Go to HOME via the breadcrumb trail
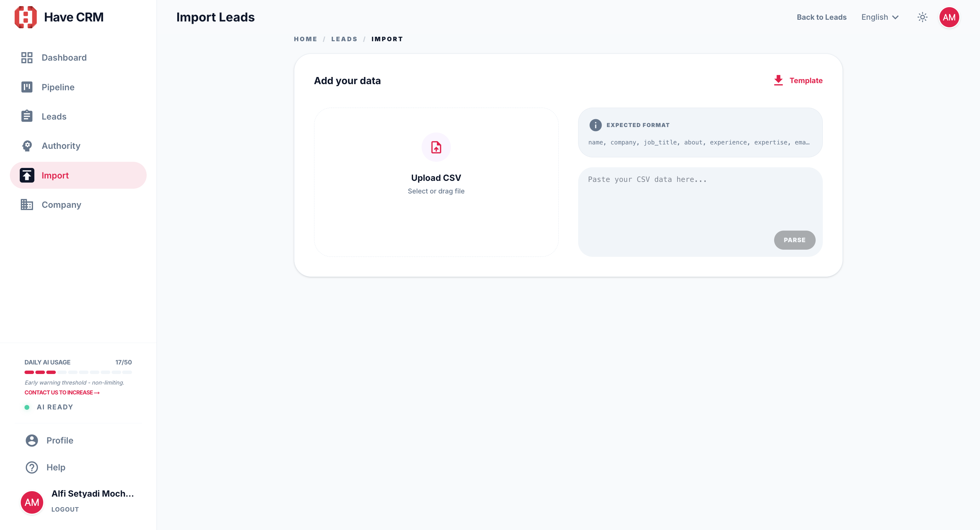Image resolution: width=980 pixels, height=530 pixels. 305,39
